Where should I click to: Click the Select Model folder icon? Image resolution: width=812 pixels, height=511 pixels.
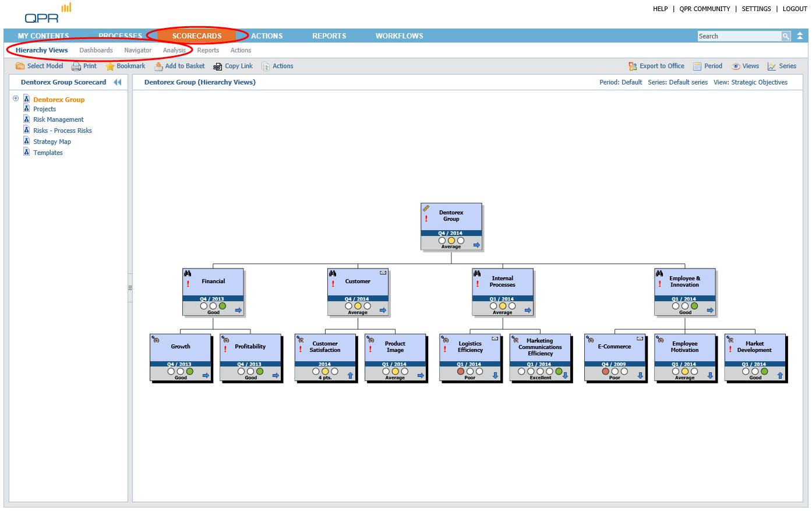pyautogui.click(x=20, y=66)
